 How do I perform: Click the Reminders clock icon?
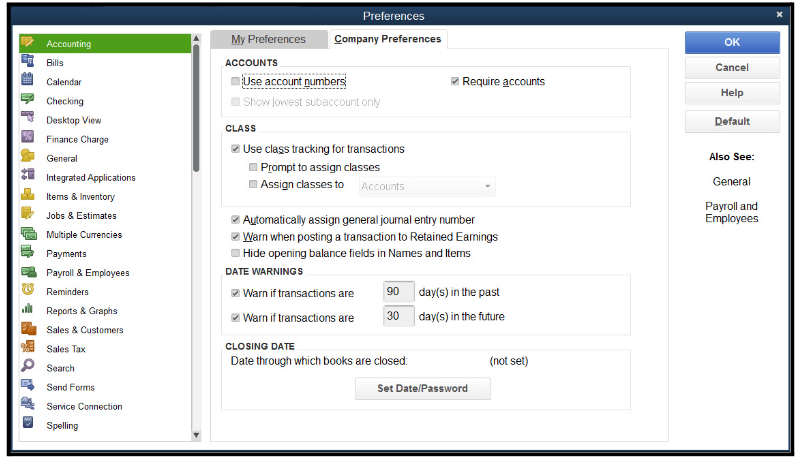pyautogui.click(x=28, y=291)
